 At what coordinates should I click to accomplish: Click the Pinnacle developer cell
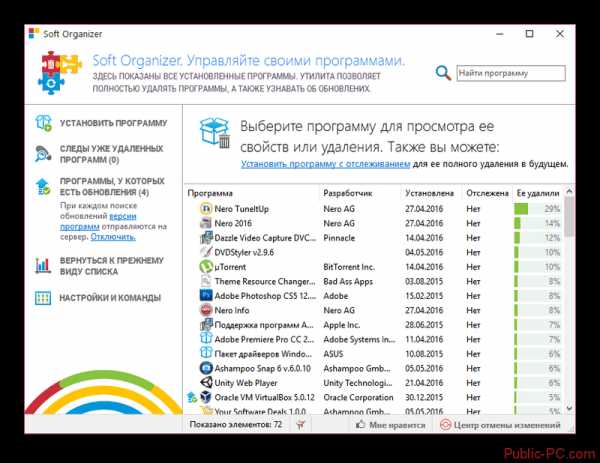[x=339, y=238]
